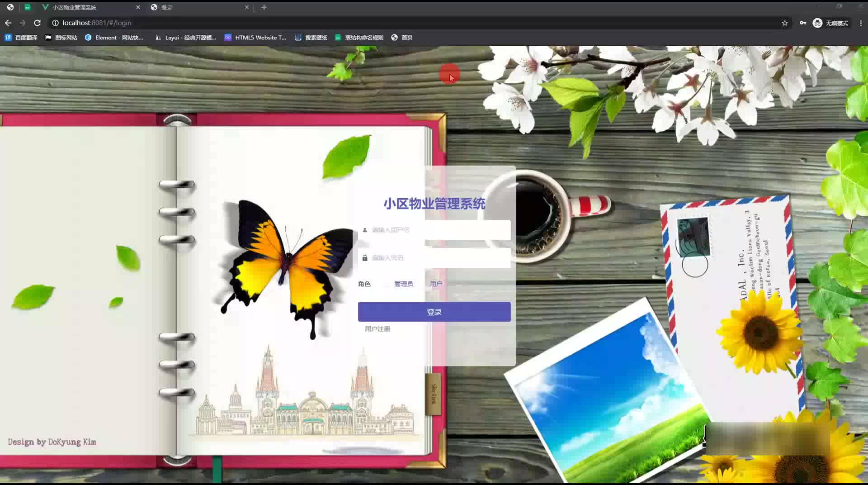Screen dimensions: 868x485
Task: Open the Layui bookmark
Action: point(185,38)
